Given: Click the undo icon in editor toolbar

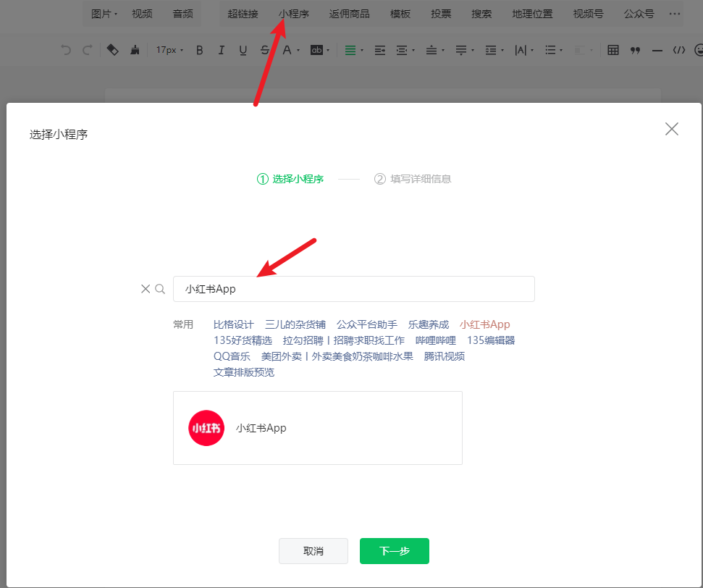Looking at the screenshot, I should click(66, 50).
